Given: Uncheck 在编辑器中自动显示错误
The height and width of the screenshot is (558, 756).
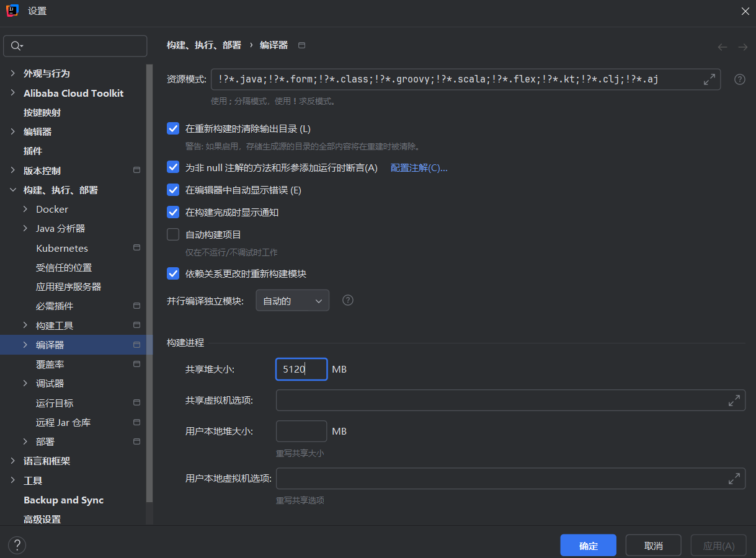Looking at the screenshot, I should [x=173, y=190].
